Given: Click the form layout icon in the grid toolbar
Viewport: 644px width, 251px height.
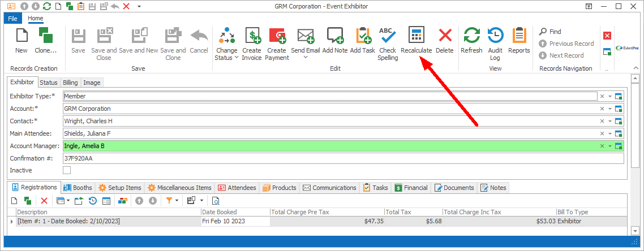Looking at the screenshot, I should coord(106,201).
